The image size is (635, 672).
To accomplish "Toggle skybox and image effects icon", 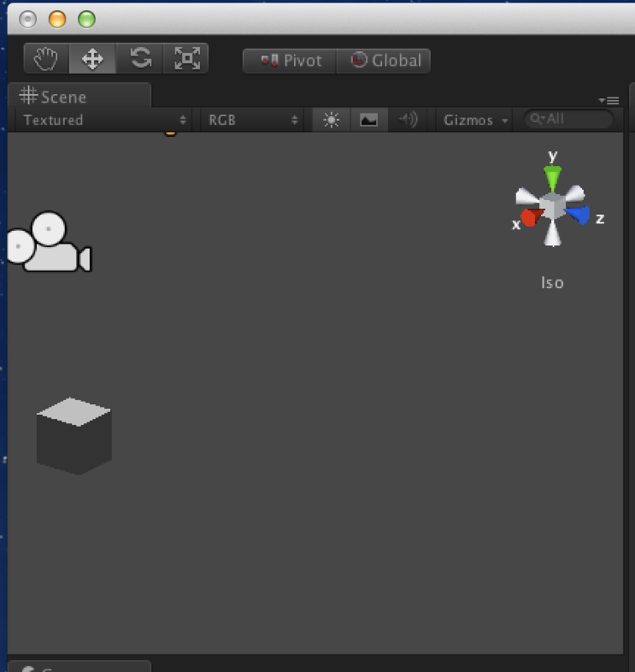I will point(369,119).
